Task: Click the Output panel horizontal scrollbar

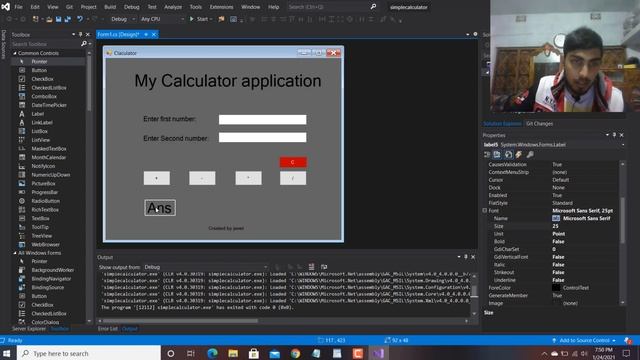Action: 180,321
